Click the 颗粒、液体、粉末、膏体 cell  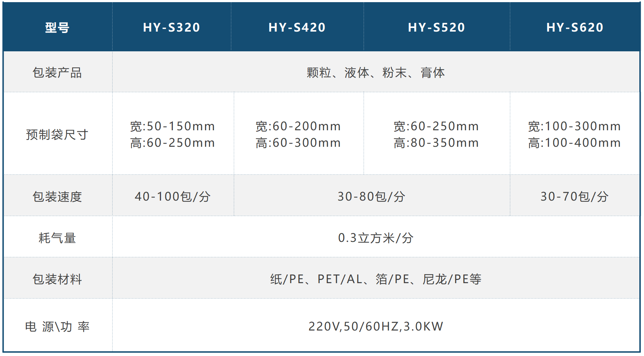point(375,72)
